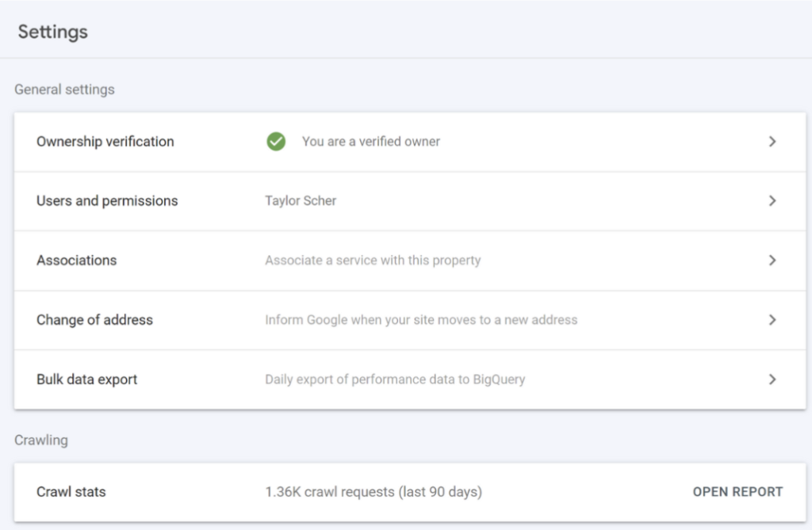Screen dimensions: 812x530
Task: Open Users and permissions chevron arrow
Action: pos(772,200)
